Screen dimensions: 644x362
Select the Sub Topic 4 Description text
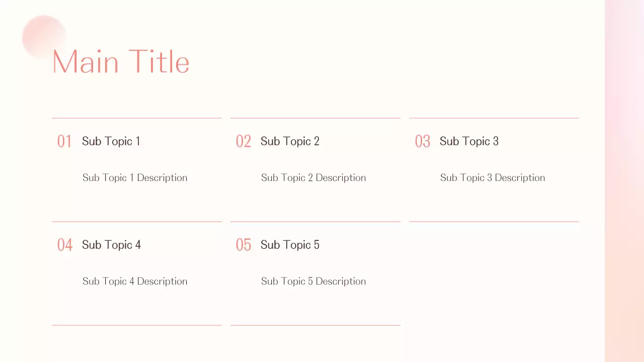click(135, 281)
